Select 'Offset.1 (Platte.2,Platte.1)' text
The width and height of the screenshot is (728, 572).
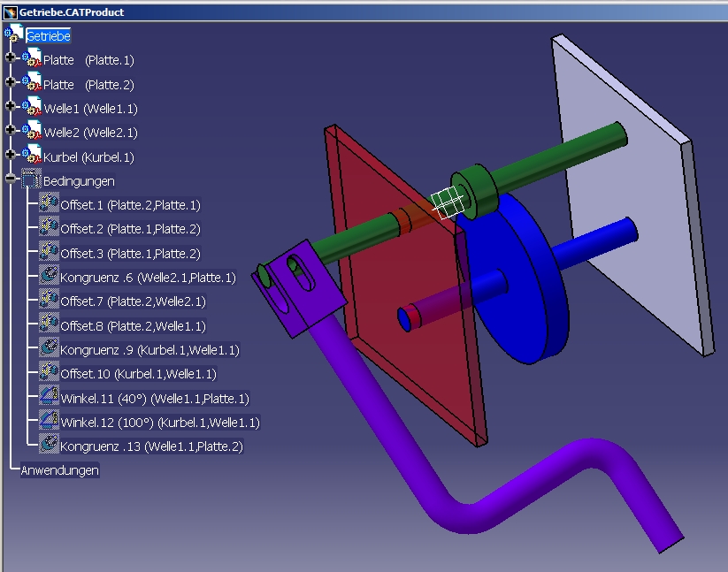130,205
